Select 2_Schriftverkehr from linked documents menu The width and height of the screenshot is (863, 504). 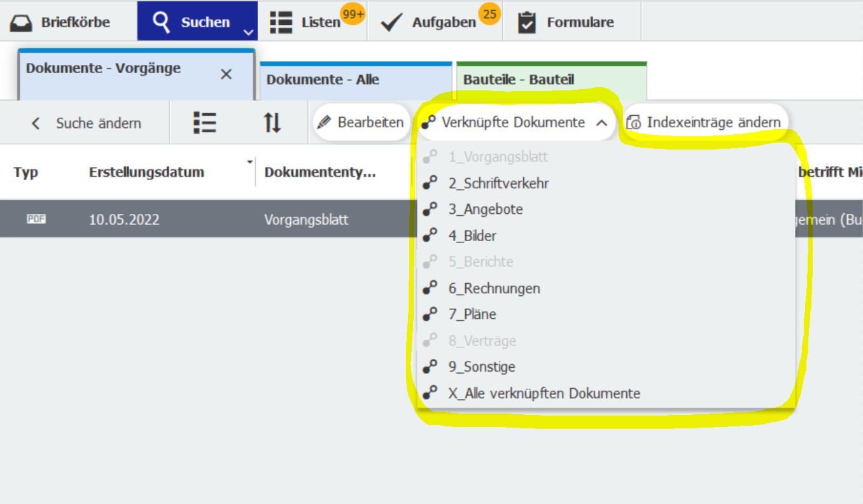point(498,183)
